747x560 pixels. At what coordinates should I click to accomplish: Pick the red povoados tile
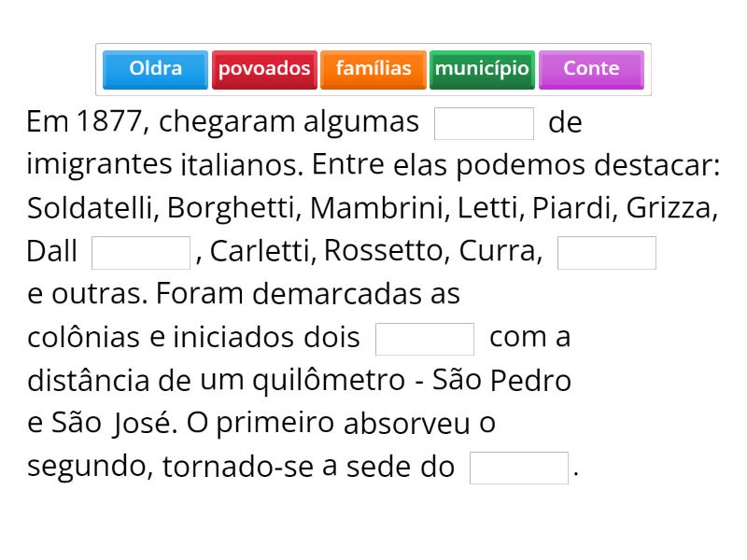tap(264, 69)
